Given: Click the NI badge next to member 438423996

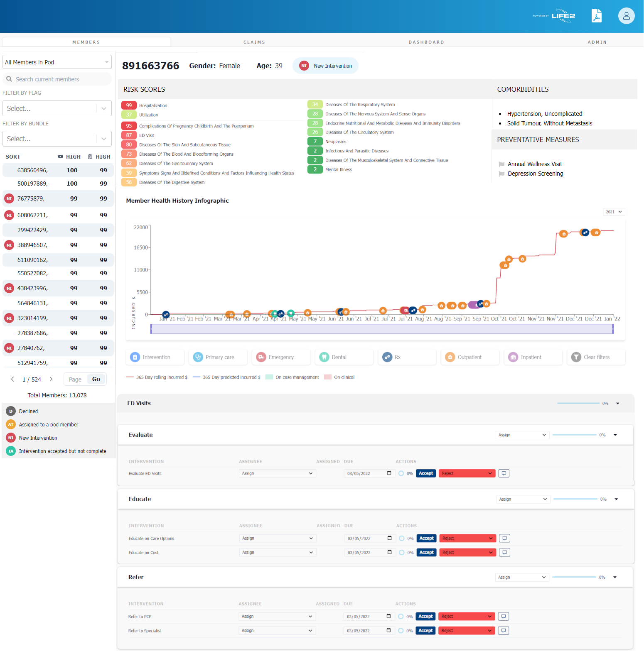Looking at the screenshot, I should (9, 288).
